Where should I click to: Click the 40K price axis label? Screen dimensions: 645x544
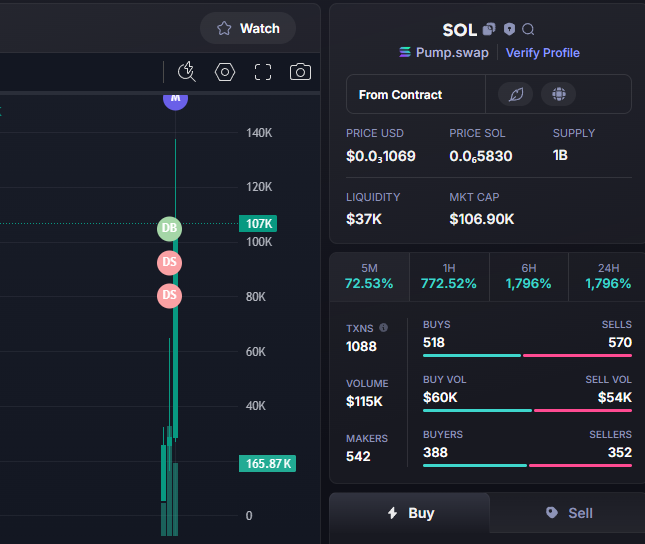coord(255,406)
